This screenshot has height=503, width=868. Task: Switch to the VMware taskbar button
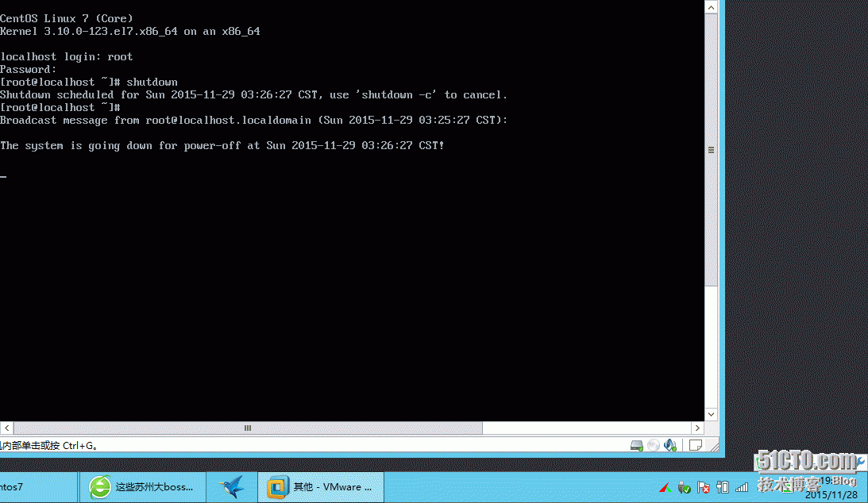click(x=321, y=487)
